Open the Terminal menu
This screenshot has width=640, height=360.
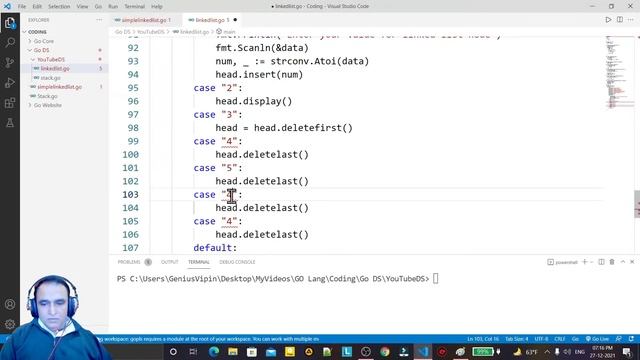134,6
